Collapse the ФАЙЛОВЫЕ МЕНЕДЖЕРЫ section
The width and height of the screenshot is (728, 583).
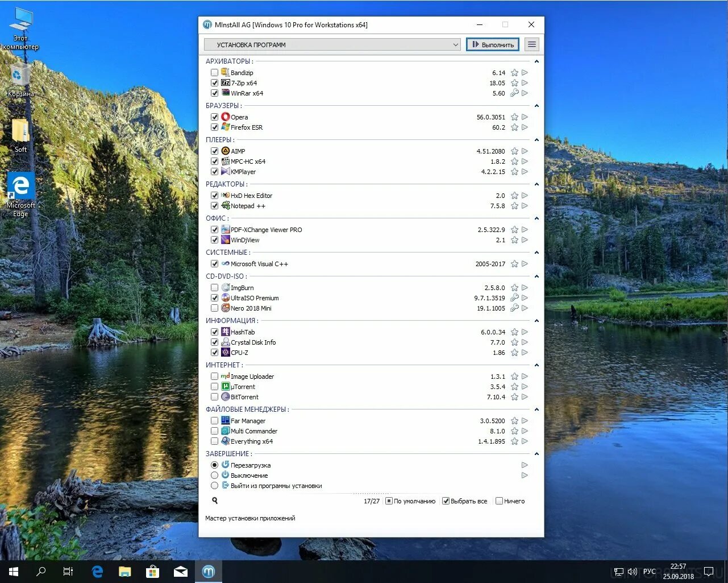click(x=536, y=410)
